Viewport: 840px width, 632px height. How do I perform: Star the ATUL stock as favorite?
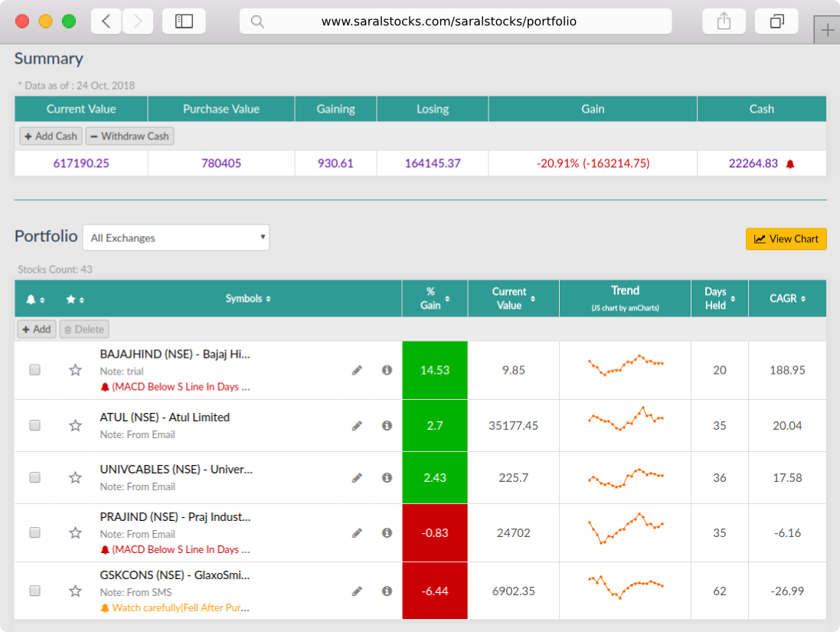pyautogui.click(x=76, y=426)
